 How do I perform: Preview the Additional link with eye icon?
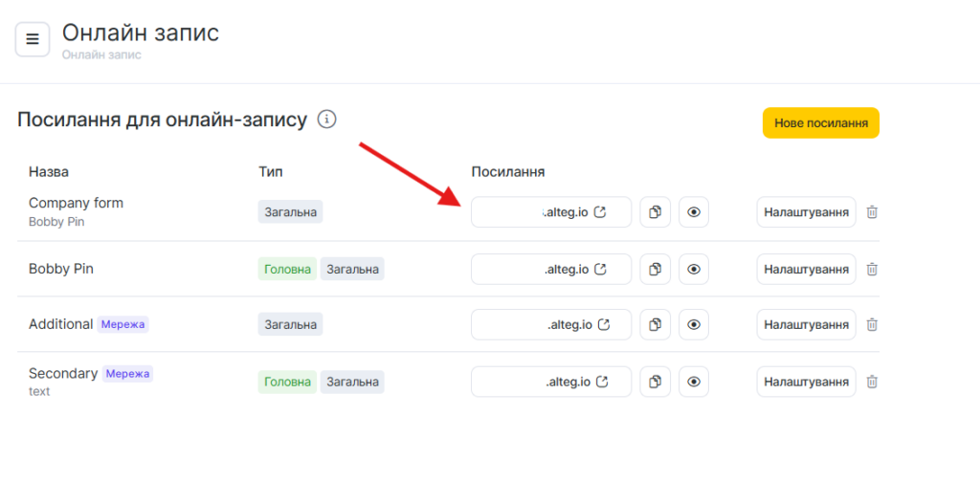coord(694,325)
